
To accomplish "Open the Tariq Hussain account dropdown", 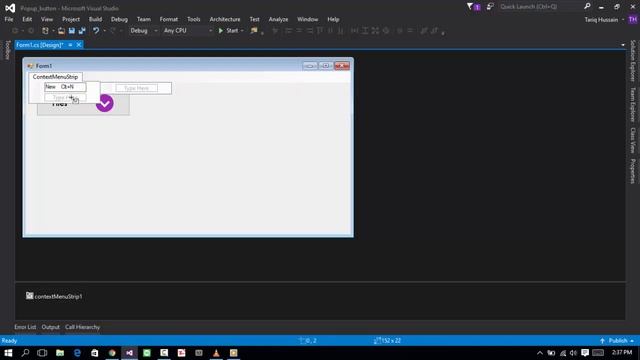I will coord(604,20).
